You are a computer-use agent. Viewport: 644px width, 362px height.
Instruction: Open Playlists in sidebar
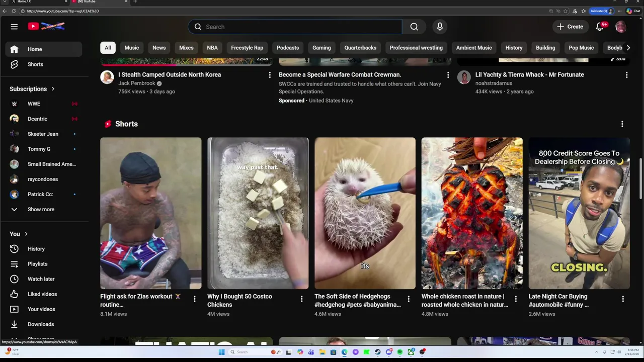(43, 264)
